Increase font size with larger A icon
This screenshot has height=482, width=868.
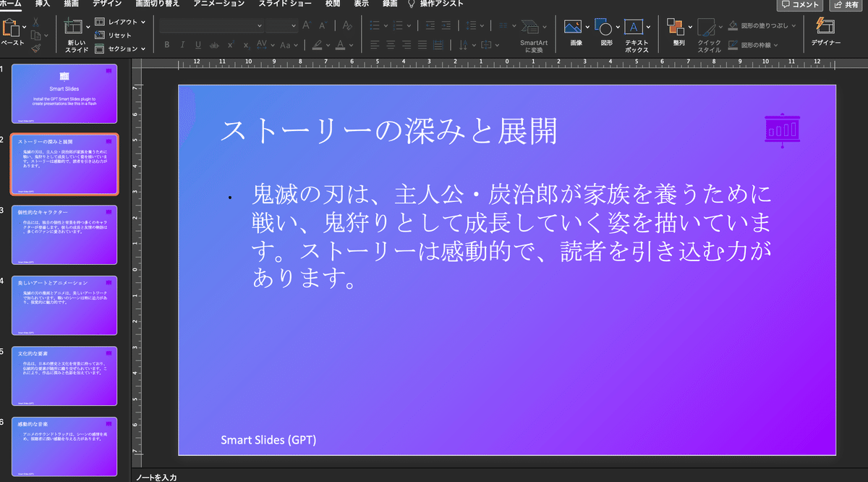coord(307,25)
